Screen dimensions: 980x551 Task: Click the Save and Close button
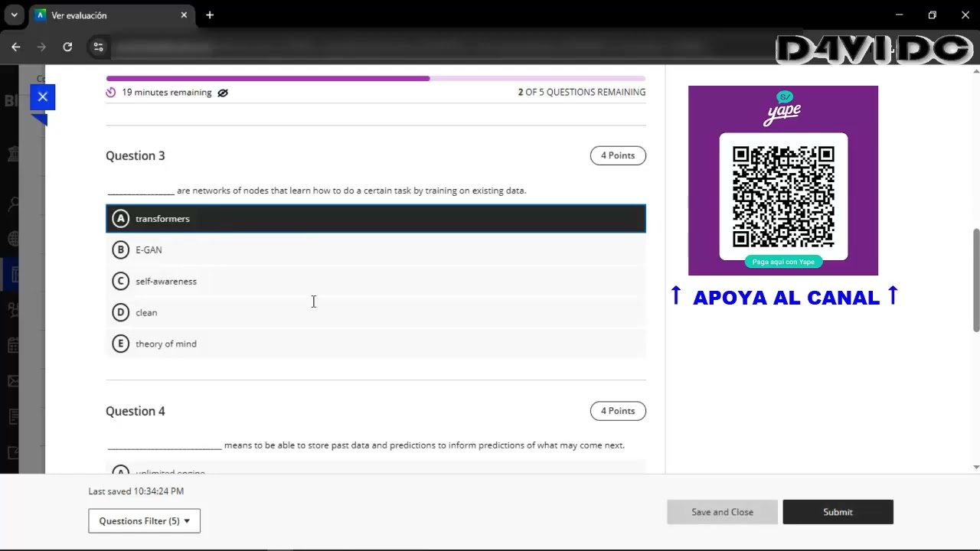[722, 512]
